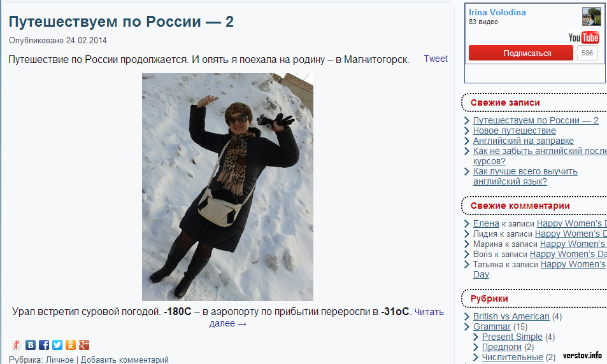
Task: Open the snowy woman photo
Action: click(227, 187)
